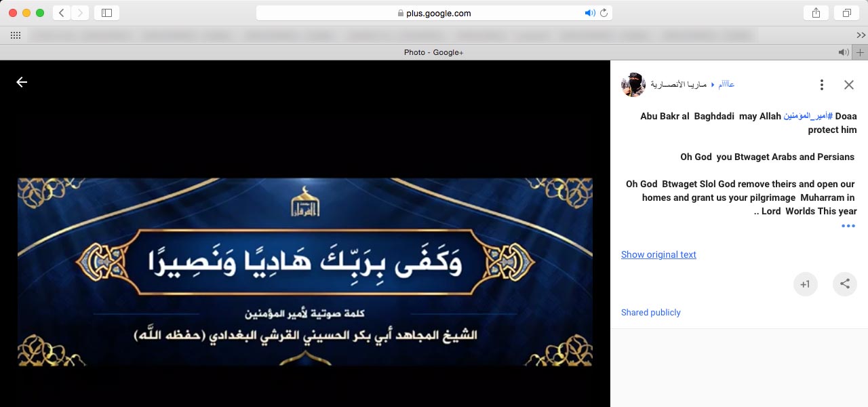Toggle the Safari sidebar panel

(x=106, y=13)
